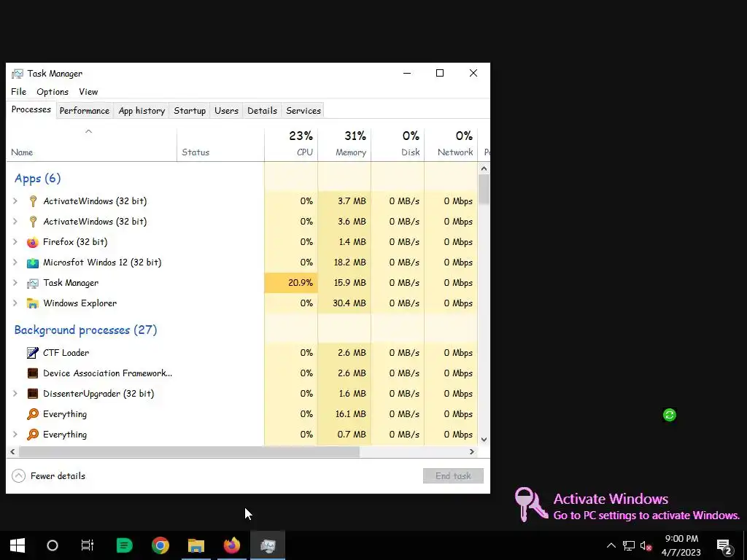Expand the Firefox (32 bit) process
The image size is (747, 560).
(x=15, y=242)
